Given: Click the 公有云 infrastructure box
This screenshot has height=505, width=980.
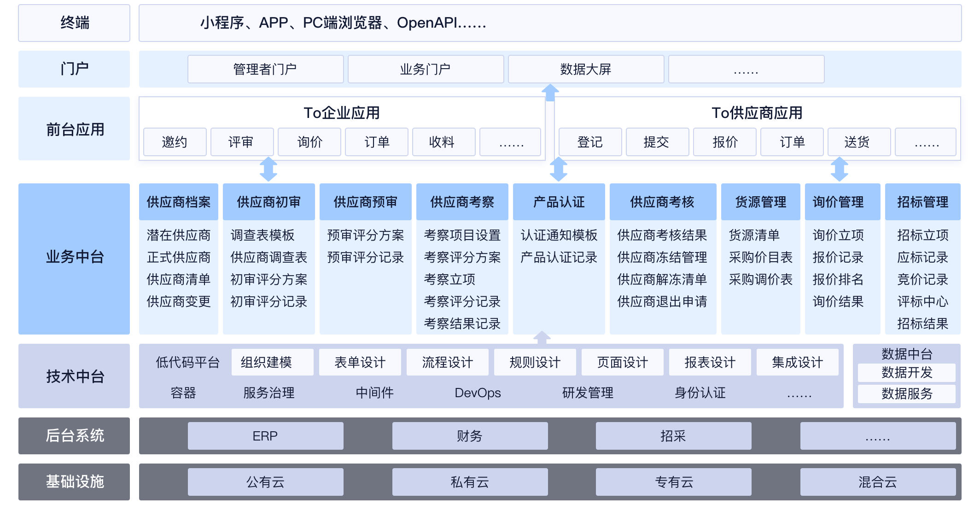Looking at the screenshot, I should 266,482.
